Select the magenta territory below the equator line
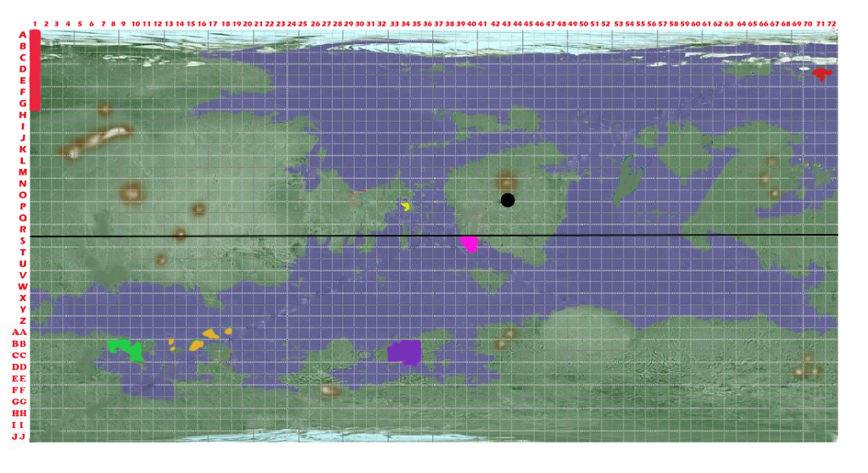This screenshot has height=473, width=868. click(x=469, y=244)
